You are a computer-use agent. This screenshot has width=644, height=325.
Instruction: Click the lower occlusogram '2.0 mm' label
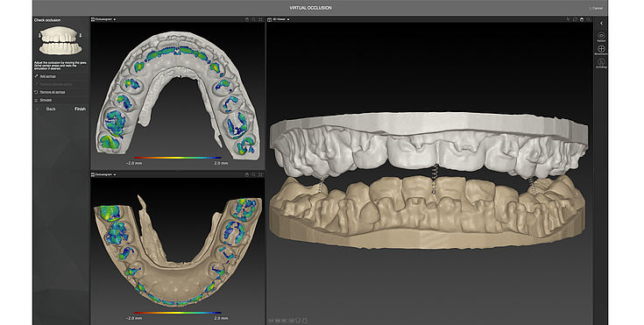pos(221,318)
